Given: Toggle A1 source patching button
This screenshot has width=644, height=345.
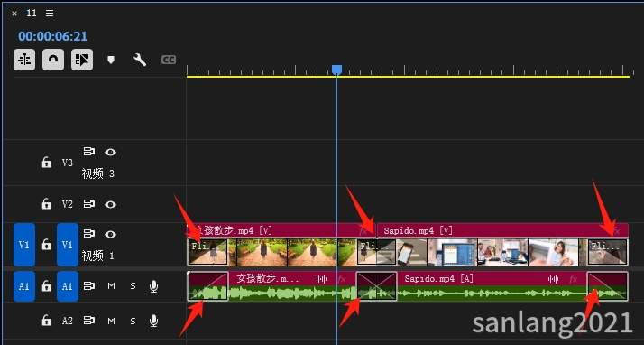Looking at the screenshot, I should coord(24,286).
